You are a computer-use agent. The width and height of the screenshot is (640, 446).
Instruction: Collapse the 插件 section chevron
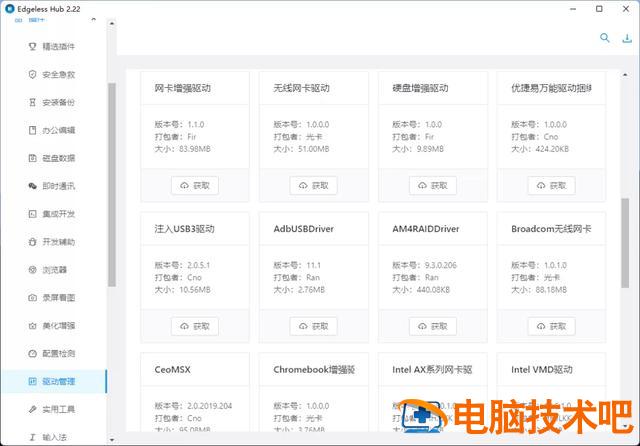pyautogui.click(x=93, y=19)
